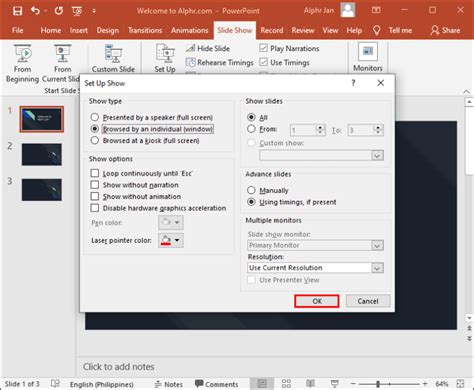Click the Cancel button
Image resolution: width=474 pixels, height=390 pixels.
tap(368, 301)
